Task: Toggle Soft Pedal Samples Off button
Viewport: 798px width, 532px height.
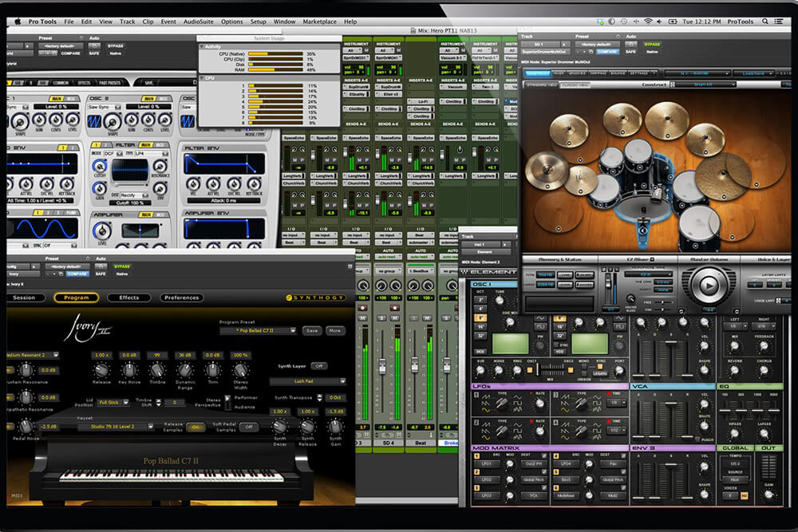Action: (x=249, y=427)
